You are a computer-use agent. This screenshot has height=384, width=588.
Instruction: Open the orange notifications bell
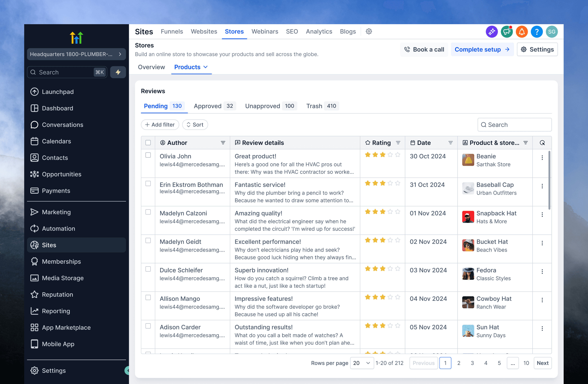coord(522,32)
